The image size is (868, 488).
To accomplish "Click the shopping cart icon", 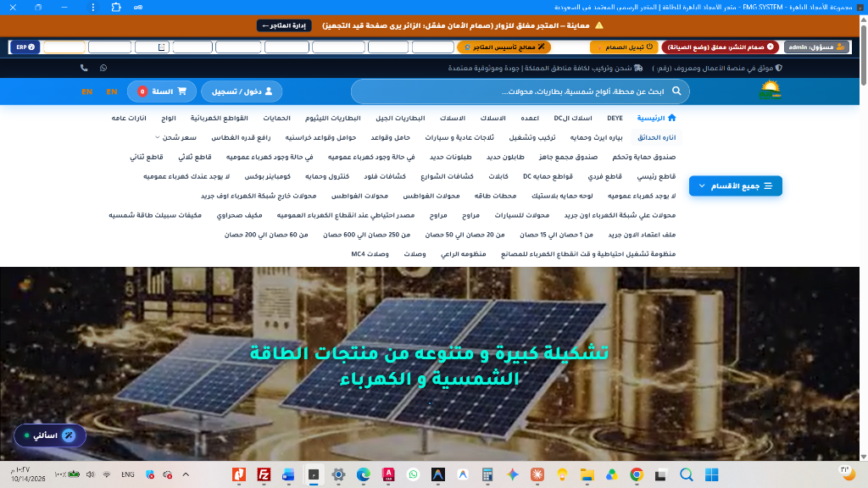I will pyautogui.click(x=181, y=91).
